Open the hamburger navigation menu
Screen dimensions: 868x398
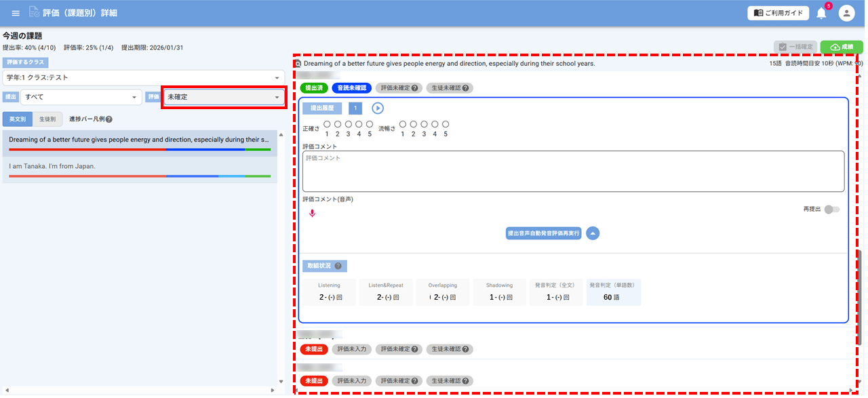click(x=16, y=13)
